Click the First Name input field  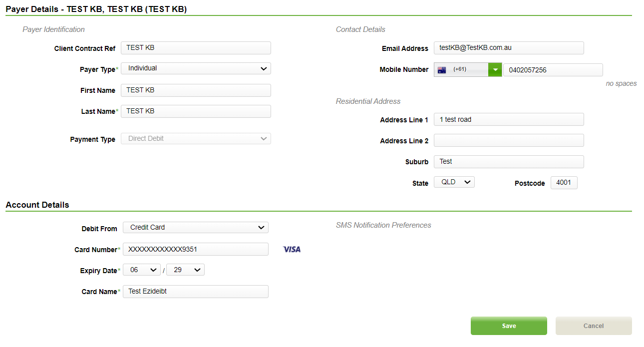point(196,90)
